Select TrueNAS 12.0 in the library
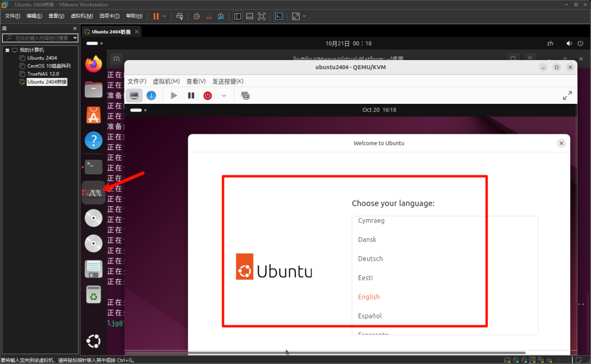This screenshot has width=591, height=364. (x=43, y=74)
